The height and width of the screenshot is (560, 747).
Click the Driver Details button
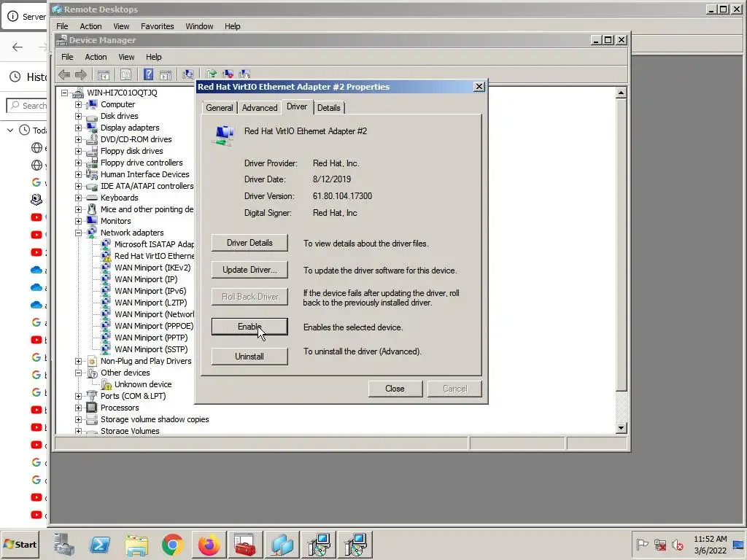point(249,243)
